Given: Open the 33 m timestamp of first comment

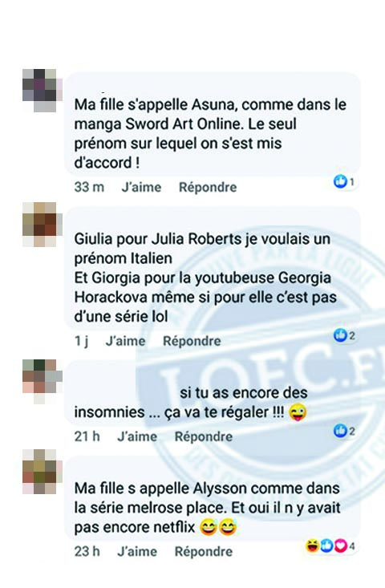Looking at the screenshot, I should tap(89, 187).
